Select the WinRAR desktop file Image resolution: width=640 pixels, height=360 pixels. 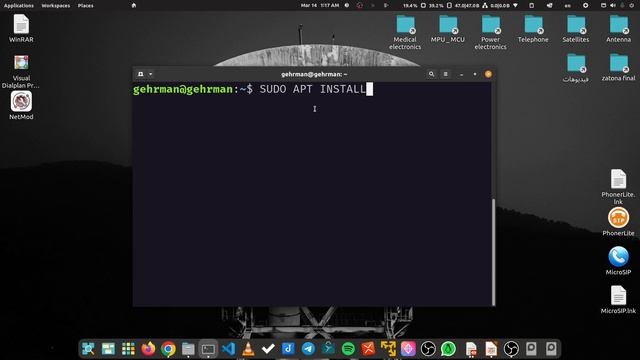pyautogui.click(x=21, y=28)
